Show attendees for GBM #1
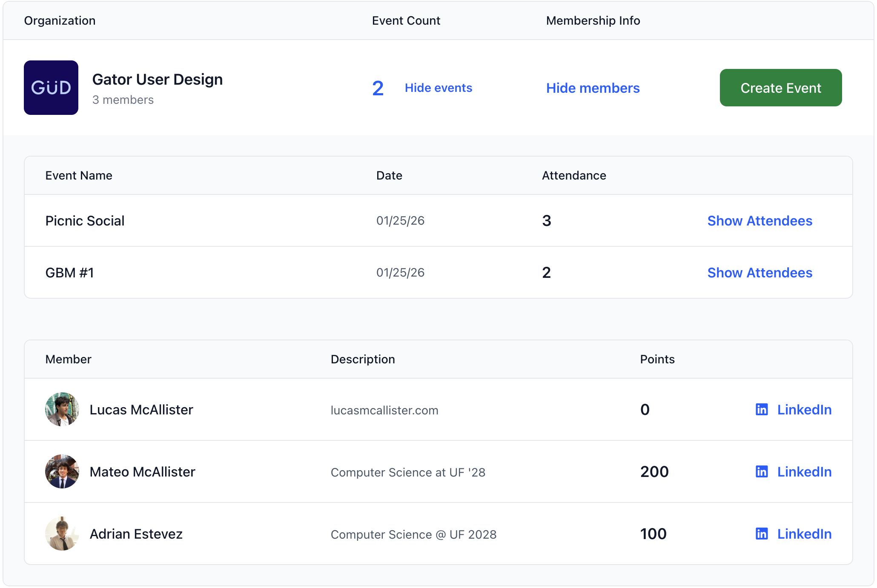 tap(759, 272)
